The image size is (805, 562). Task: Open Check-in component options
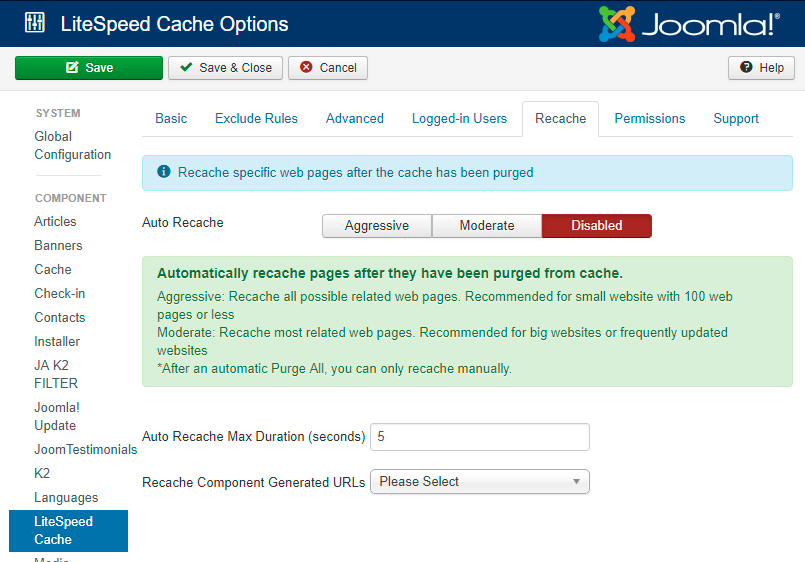tap(60, 294)
